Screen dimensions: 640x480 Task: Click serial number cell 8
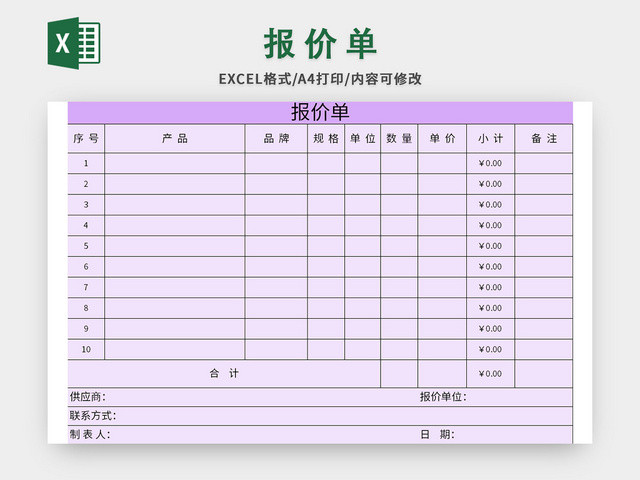tap(86, 308)
